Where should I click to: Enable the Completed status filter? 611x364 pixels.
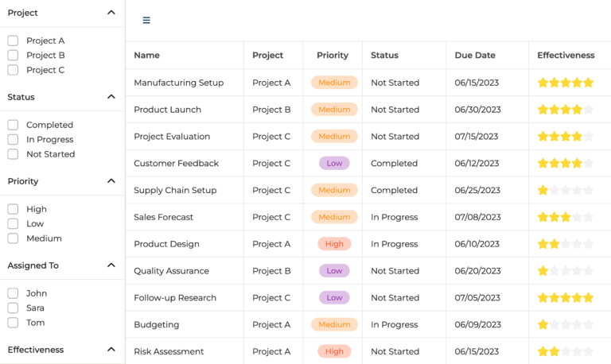coord(13,125)
